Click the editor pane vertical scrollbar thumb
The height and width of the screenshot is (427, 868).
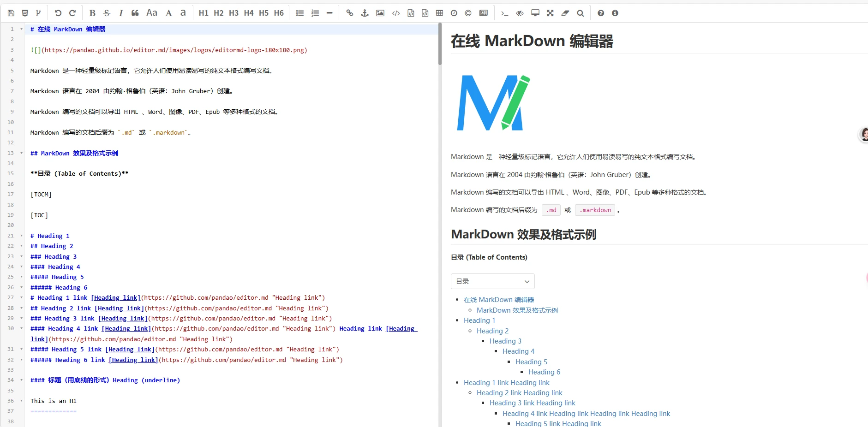click(440, 44)
